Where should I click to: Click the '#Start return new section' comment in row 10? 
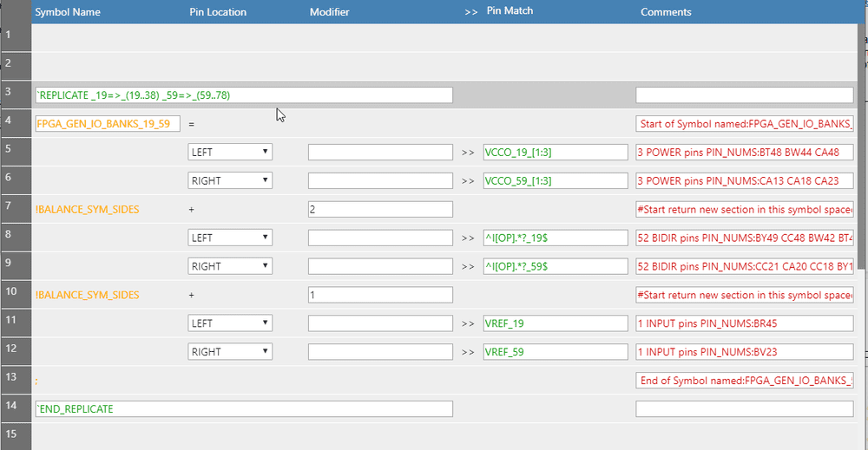(745, 295)
